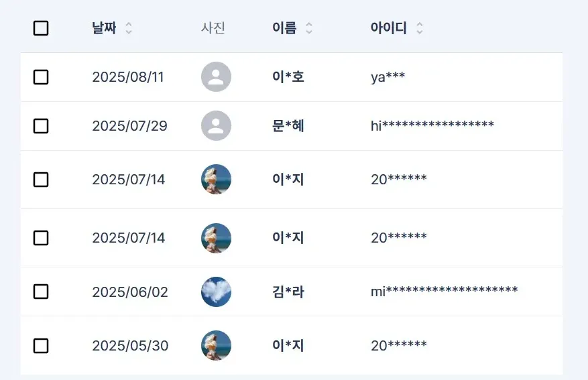The height and width of the screenshot is (380, 588).
Task: Open the name 문*혜
Action: (x=288, y=126)
